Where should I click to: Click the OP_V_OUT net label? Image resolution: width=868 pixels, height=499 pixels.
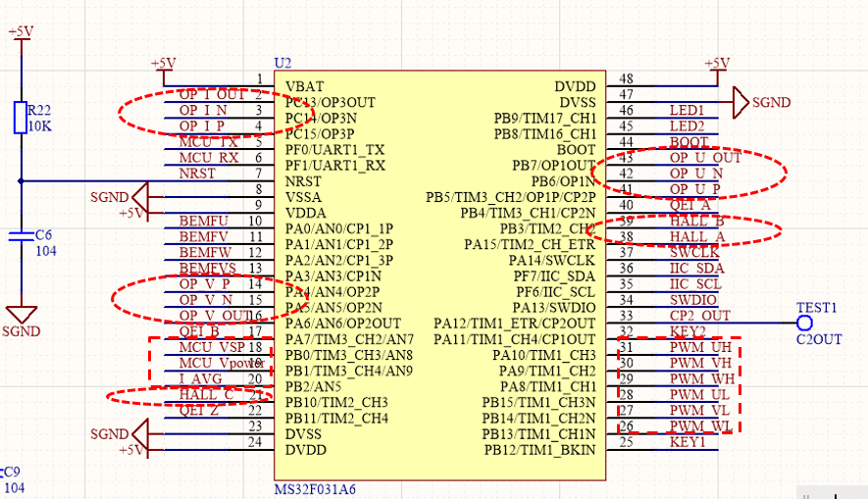coord(214,316)
